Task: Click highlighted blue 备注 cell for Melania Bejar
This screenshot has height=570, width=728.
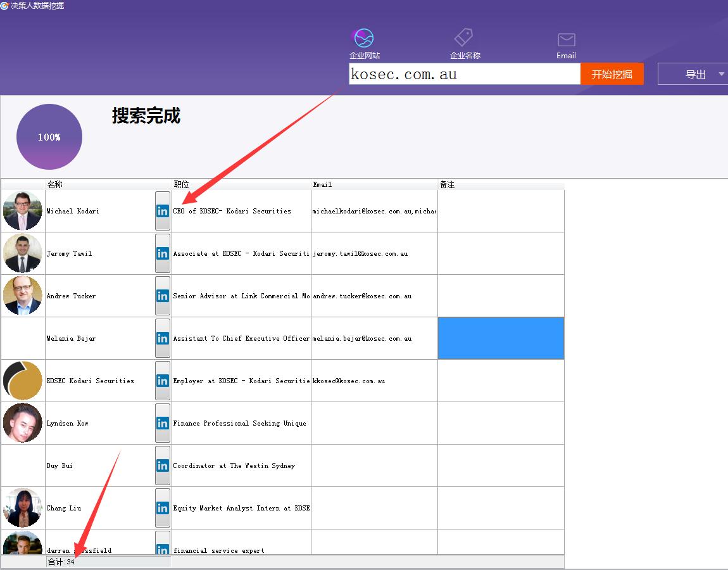Action: click(501, 338)
